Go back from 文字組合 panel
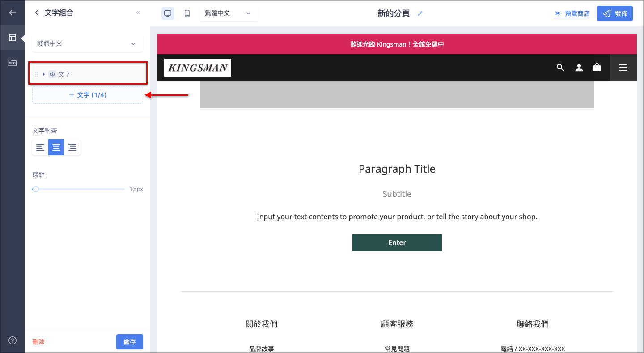This screenshot has height=353, width=644. (36, 13)
